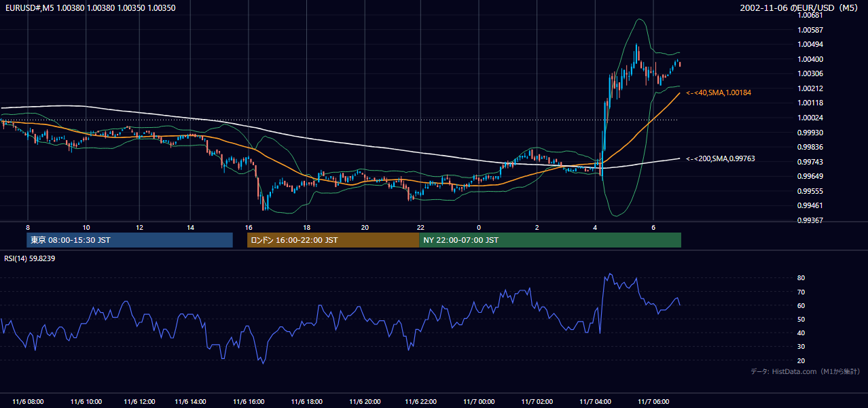This screenshot has height=408, width=868.
Task: Click the 11/7 02:00 time axis label
Action: click(x=537, y=402)
